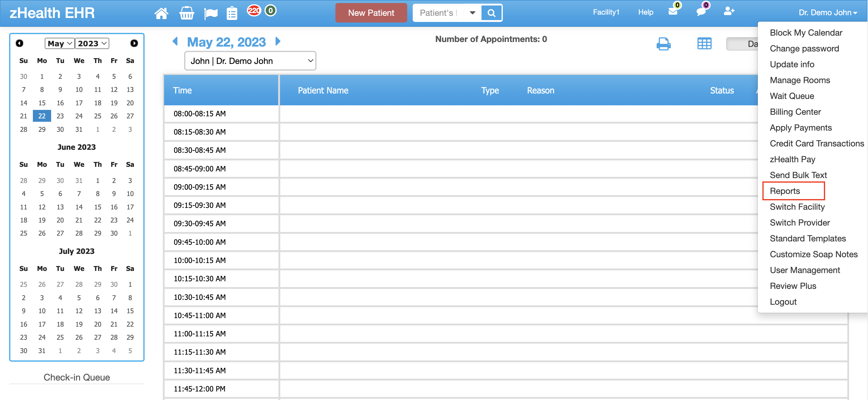Open the envelope messages icon
The height and width of the screenshot is (400, 868).
(x=673, y=12)
